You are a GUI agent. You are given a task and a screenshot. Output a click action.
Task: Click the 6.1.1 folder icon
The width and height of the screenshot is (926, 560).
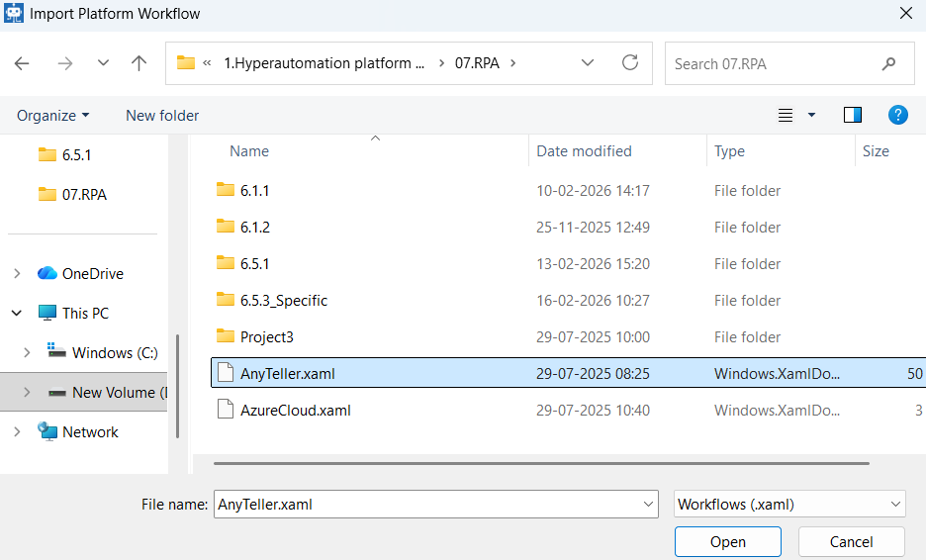(225, 190)
